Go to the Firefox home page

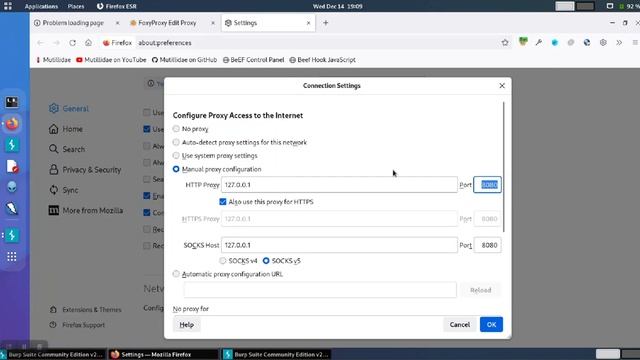tap(88, 43)
